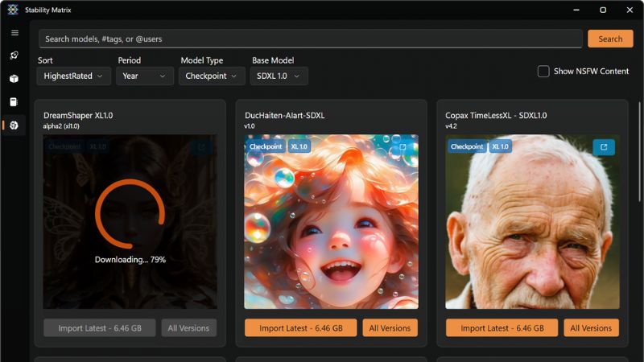Open the Model Type Checkpoint dropdown
This screenshot has width=644, height=362.
click(212, 76)
